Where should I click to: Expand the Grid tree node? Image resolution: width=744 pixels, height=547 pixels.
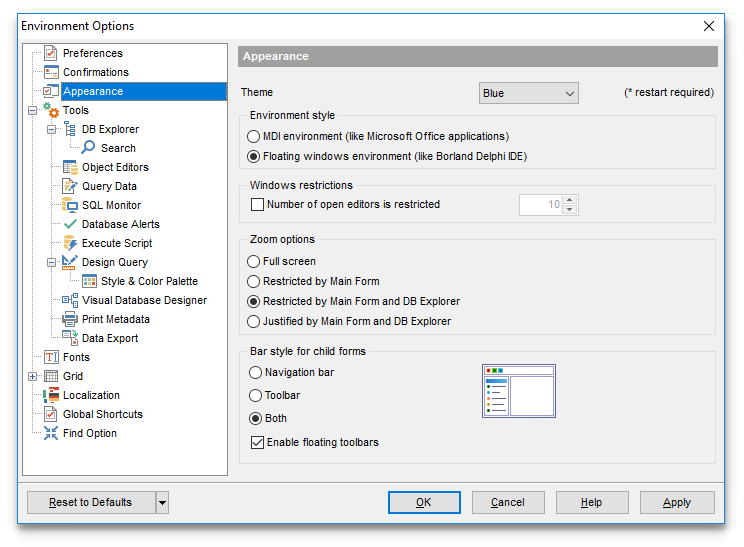(x=32, y=376)
